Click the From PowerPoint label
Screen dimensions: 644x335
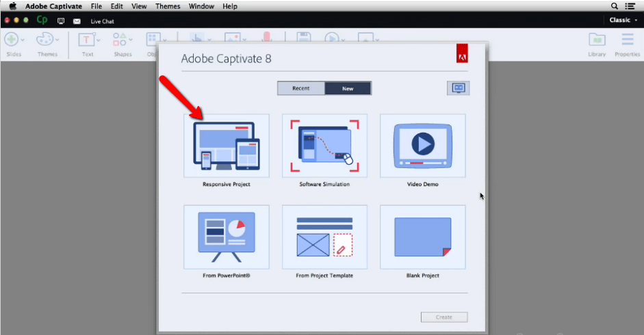click(x=227, y=276)
